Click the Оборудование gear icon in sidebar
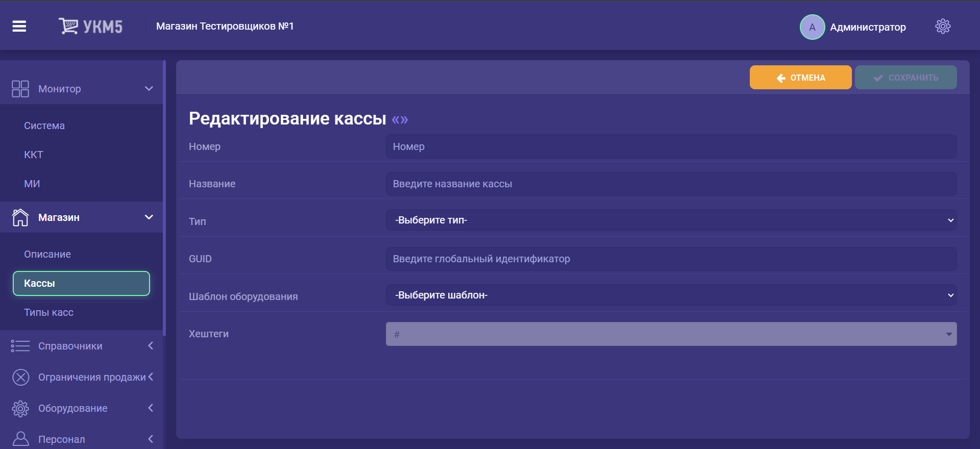Image resolution: width=980 pixels, height=449 pixels. (x=20, y=408)
